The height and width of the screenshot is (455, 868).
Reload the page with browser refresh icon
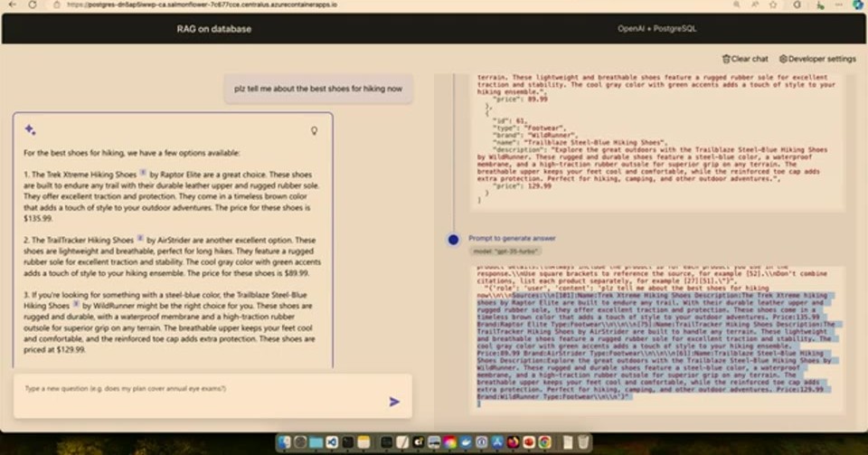(33, 5)
